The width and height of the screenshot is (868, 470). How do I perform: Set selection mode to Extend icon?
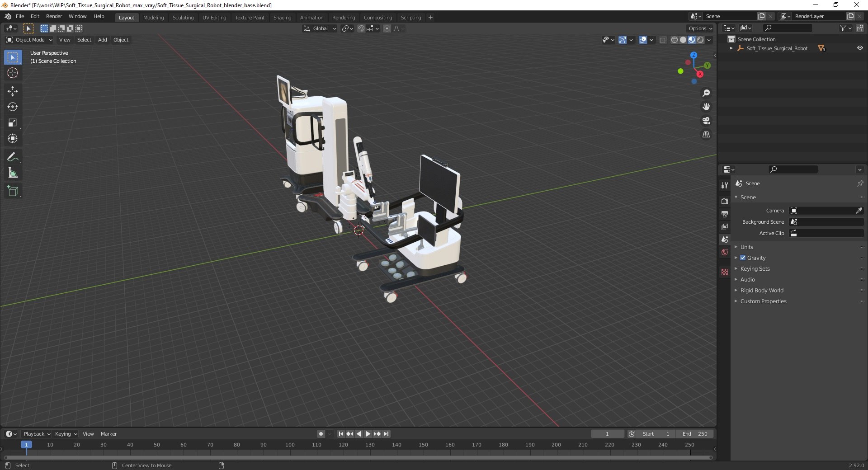pos(53,28)
